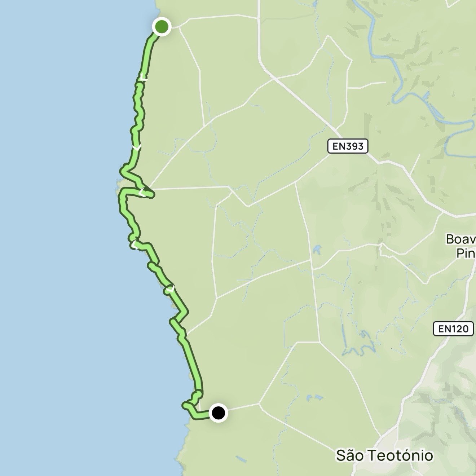
Task: Click the black route end marker
Action: (x=218, y=413)
